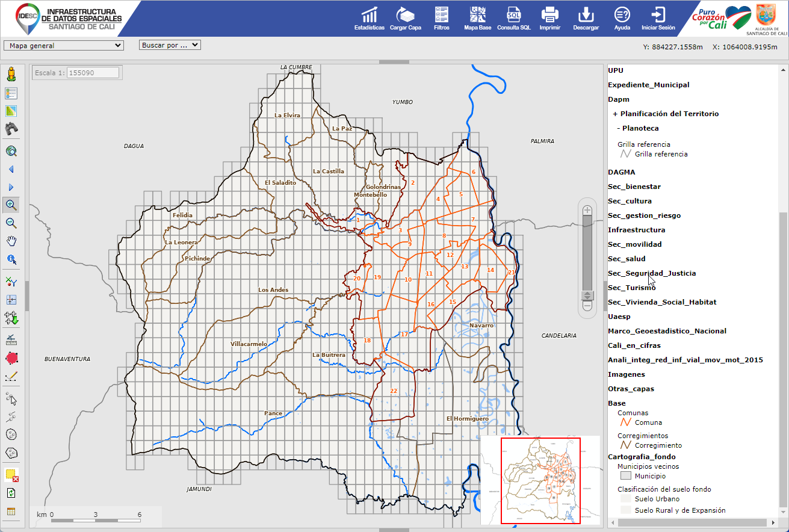Expand Infraestructura layer group

click(x=637, y=230)
